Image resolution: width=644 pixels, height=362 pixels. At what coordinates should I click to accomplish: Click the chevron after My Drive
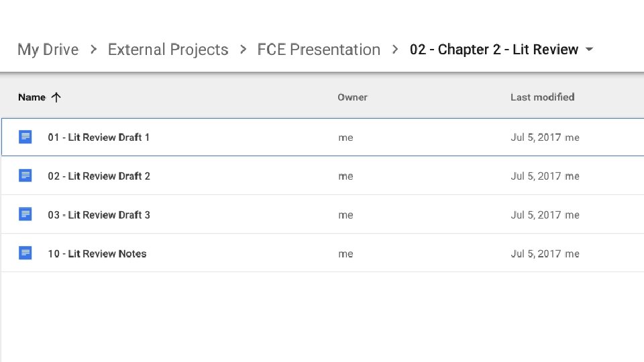click(93, 50)
